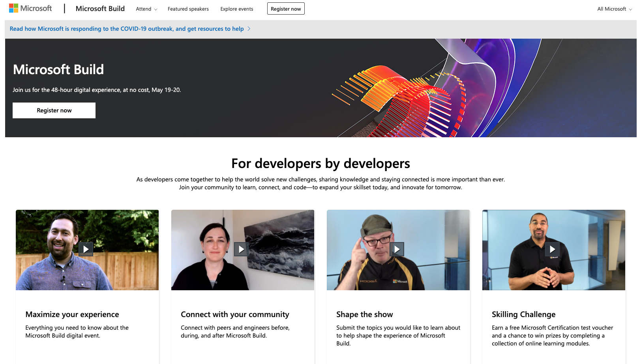Click the play icon over the man in glasses

(397, 249)
